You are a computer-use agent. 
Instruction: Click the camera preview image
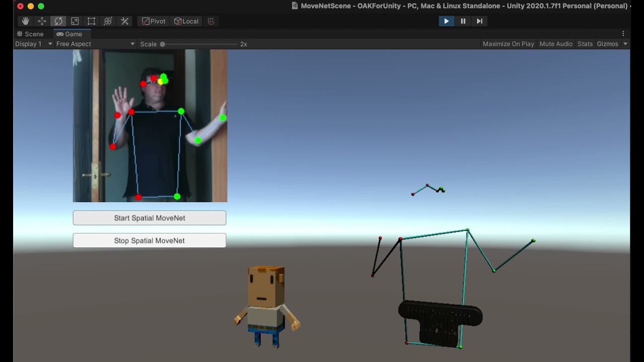pyautogui.click(x=150, y=126)
